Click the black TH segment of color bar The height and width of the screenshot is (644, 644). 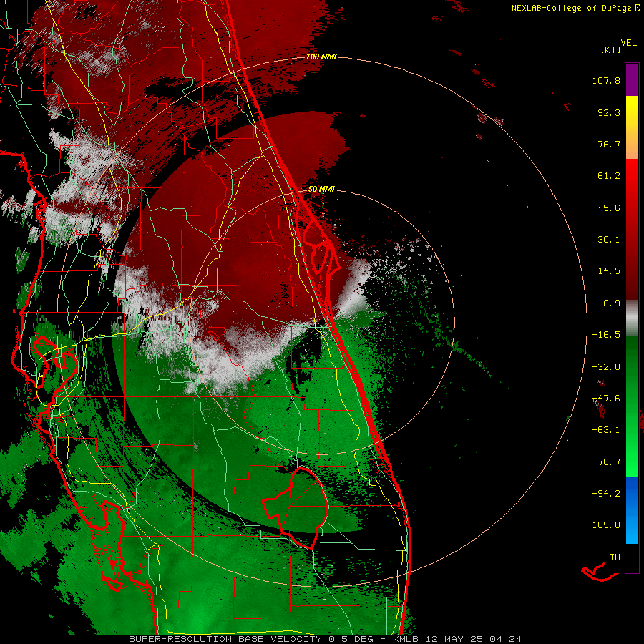pyautogui.click(x=632, y=558)
